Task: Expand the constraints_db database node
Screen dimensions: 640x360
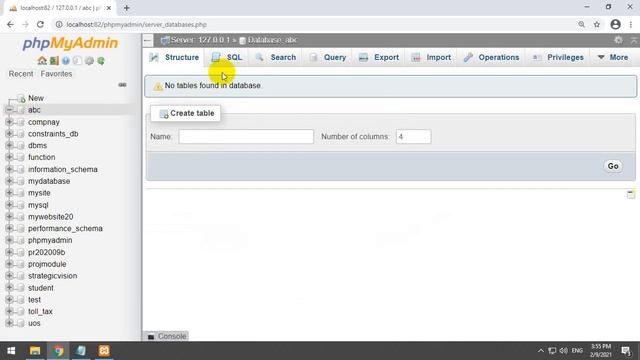Action: [x=9, y=133]
